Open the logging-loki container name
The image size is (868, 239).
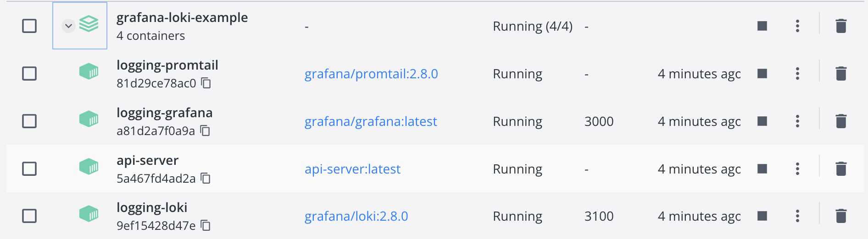point(152,208)
